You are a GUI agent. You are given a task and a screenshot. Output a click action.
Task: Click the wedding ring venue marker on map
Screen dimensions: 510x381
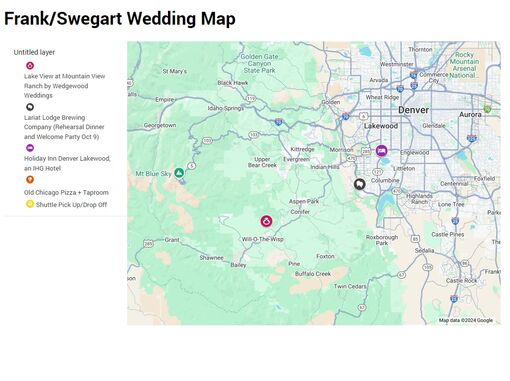[x=266, y=221]
